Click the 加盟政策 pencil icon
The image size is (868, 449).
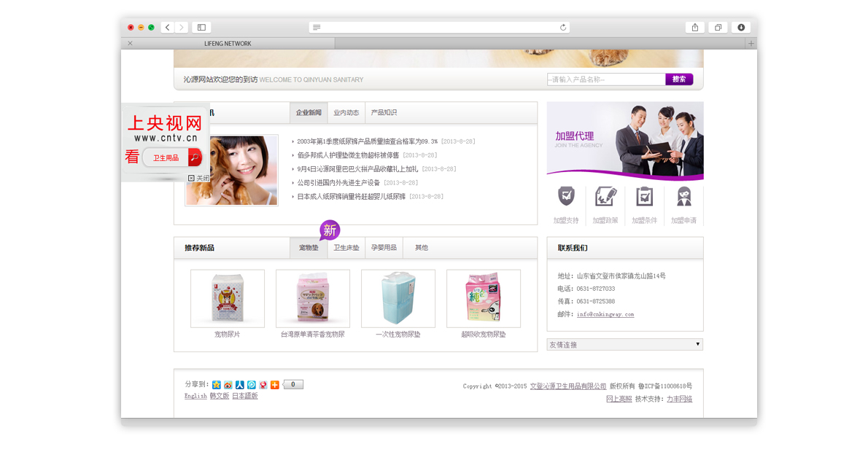coord(605,197)
